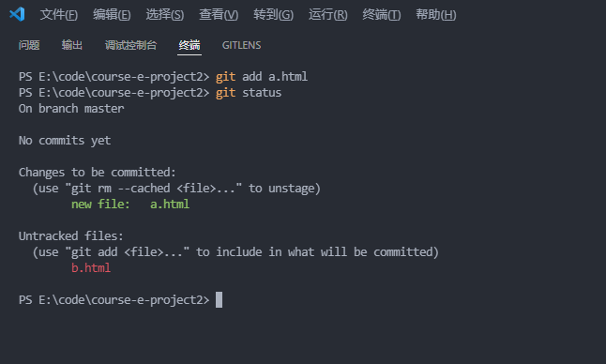Open the 终端(T) menu
The image size is (606, 364).
pyautogui.click(x=382, y=15)
